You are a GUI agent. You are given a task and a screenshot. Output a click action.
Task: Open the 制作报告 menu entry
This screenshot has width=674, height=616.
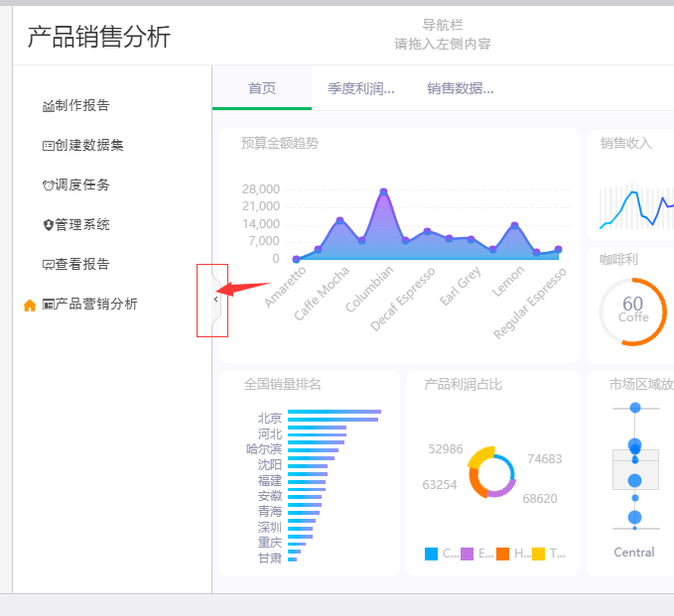click(x=82, y=106)
